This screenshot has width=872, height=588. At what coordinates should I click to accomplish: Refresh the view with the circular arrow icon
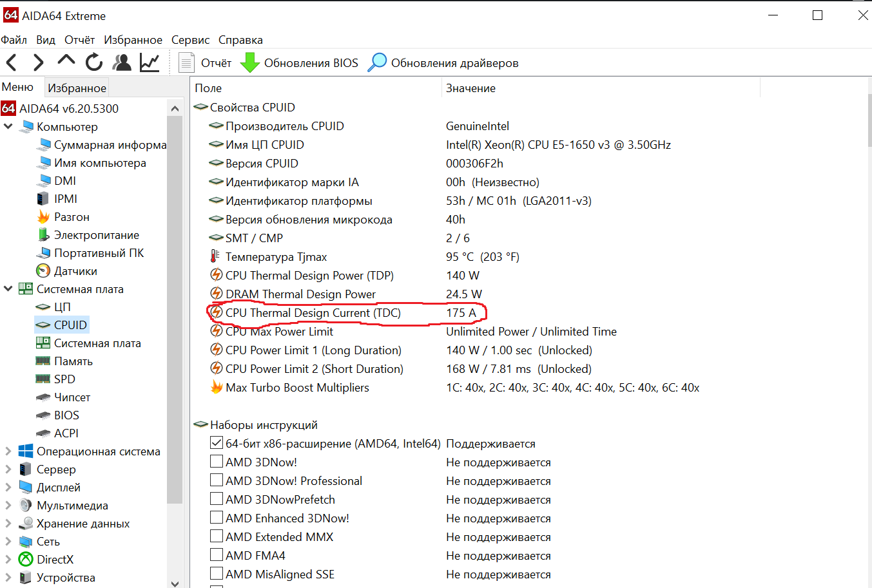pos(94,62)
